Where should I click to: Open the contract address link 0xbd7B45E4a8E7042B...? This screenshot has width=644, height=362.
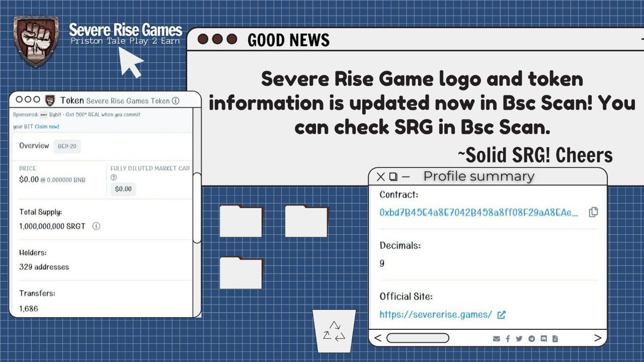(x=479, y=212)
